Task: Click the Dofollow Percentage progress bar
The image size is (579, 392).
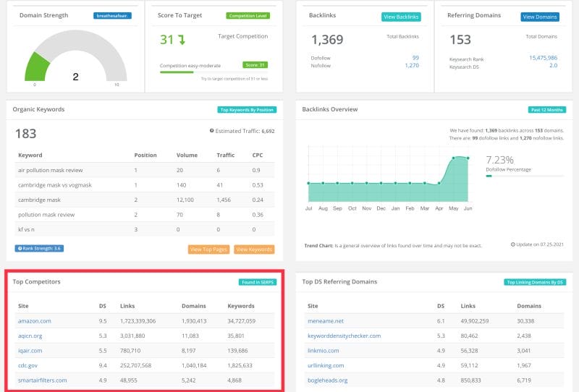Action: [x=525, y=176]
